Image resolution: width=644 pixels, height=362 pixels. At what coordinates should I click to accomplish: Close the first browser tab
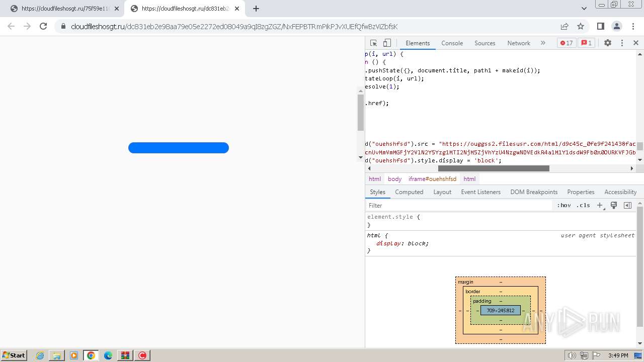(117, 9)
